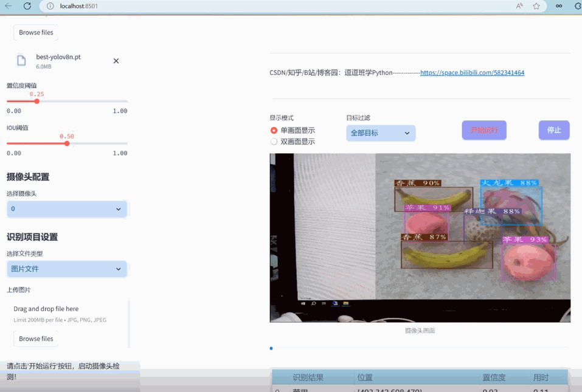Click the 请点击'开始运行'按钮 hint message

pos(63,371)
